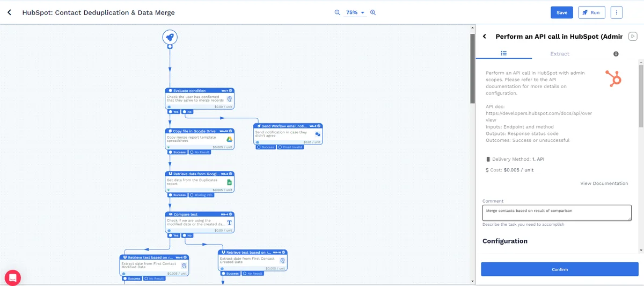The width and height of the screenshot is (644, 286).
Task: Open the Extract tab
Action: [x=560, y=54]
